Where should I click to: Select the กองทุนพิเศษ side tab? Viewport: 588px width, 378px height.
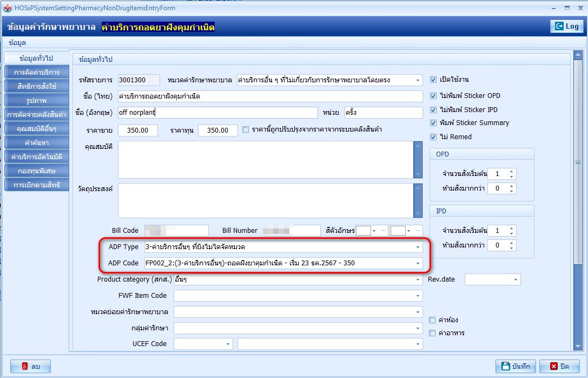(x=37, y=171)
